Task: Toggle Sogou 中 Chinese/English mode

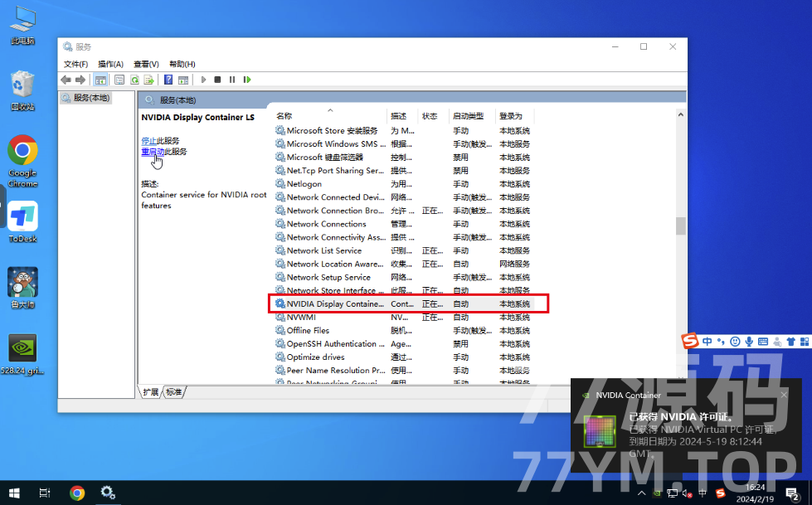Action: coord(707,342)
